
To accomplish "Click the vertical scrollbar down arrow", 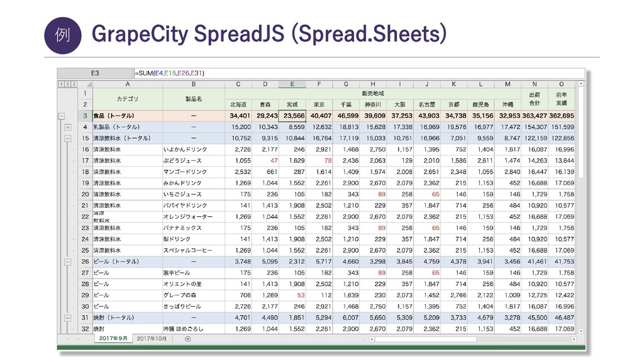I will tap(581, 331).
